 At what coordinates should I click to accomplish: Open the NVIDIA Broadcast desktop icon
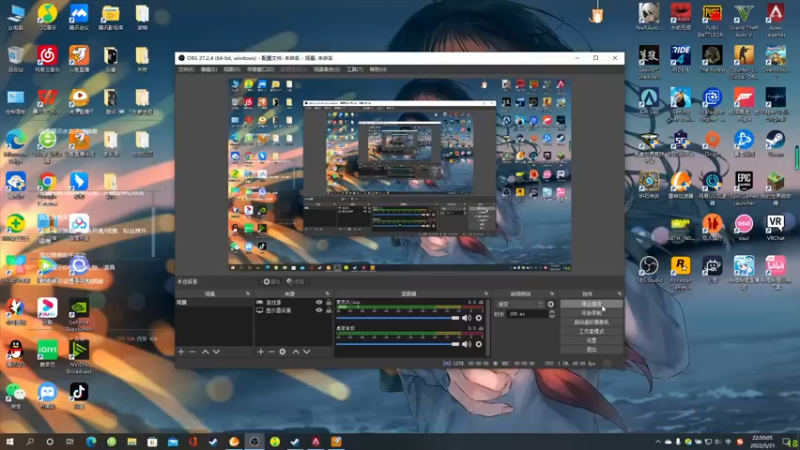[79, 358]
